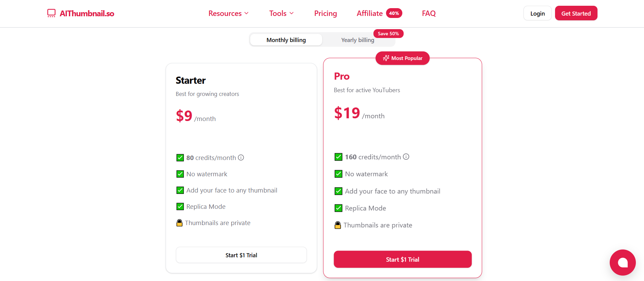The height and width of the screenshot is (281, 644).
Task: Click Get Started
Action: [x=576, y=13]
